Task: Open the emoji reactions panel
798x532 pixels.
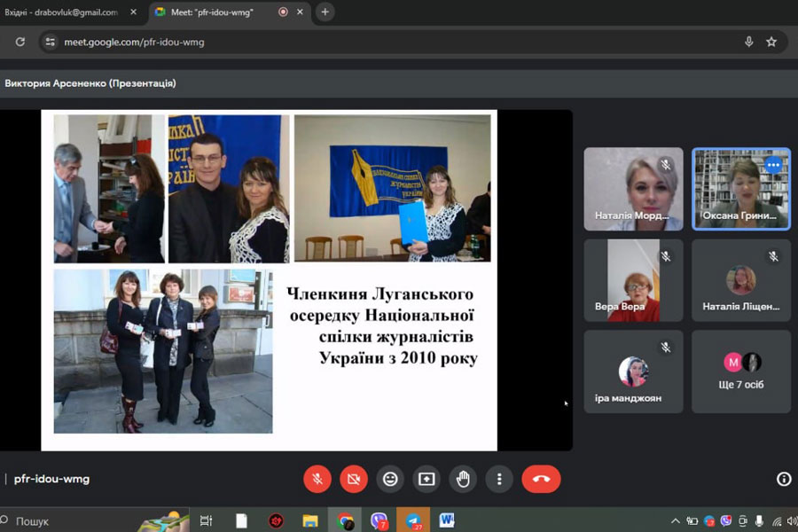Action: coord(390,479)
